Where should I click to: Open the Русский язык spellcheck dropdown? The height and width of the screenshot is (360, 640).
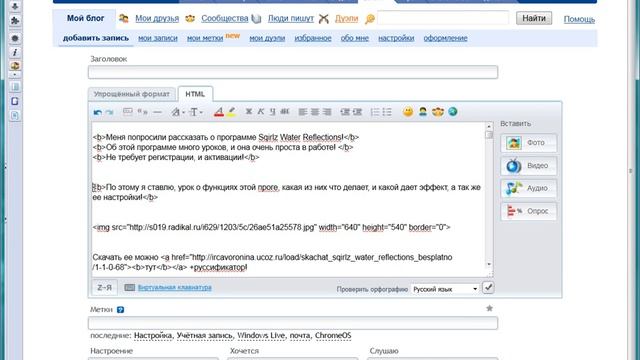tap(445, 289)
